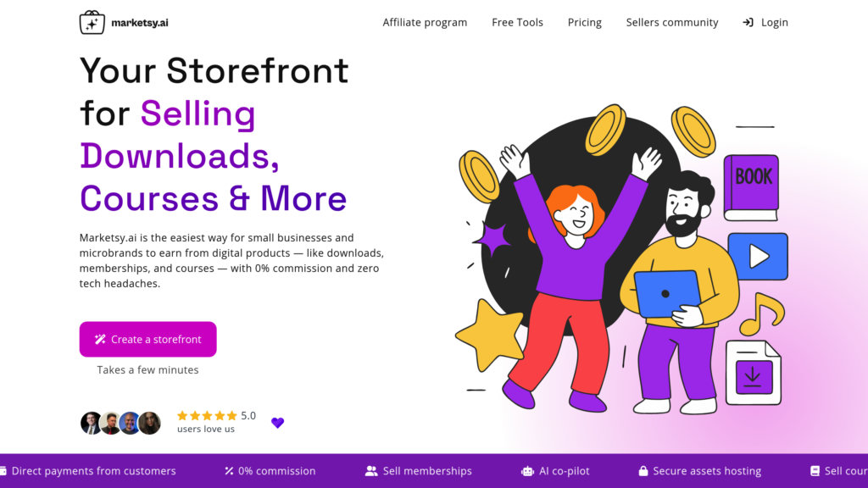The image size is (868, 488).
Task: Visit the Sellers community link
Action: 672,23
